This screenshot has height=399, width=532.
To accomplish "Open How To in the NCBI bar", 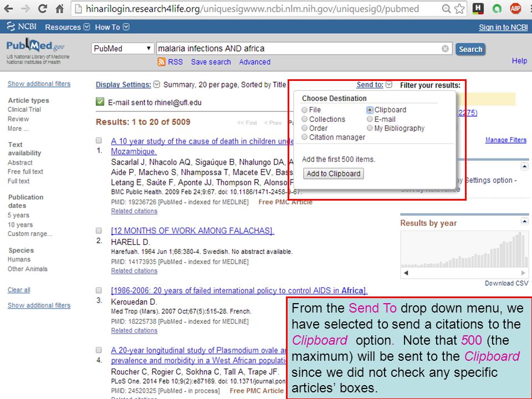I will 107,27.
